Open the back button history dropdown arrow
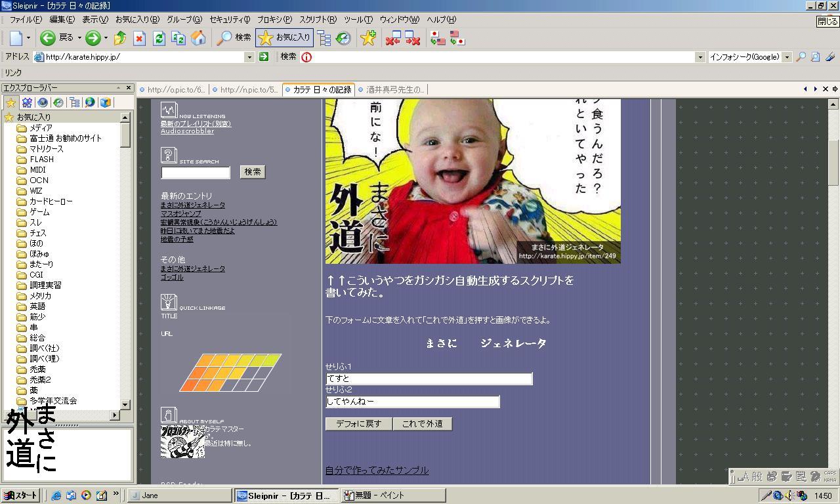This screenshot has height=504, width=840. tap(79, 38)
